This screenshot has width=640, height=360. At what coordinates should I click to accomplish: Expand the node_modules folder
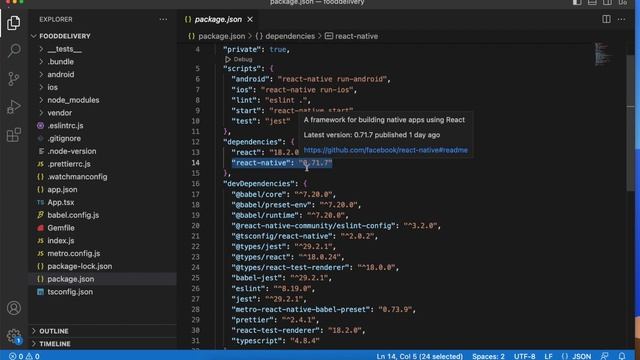(x=102, y=100)
